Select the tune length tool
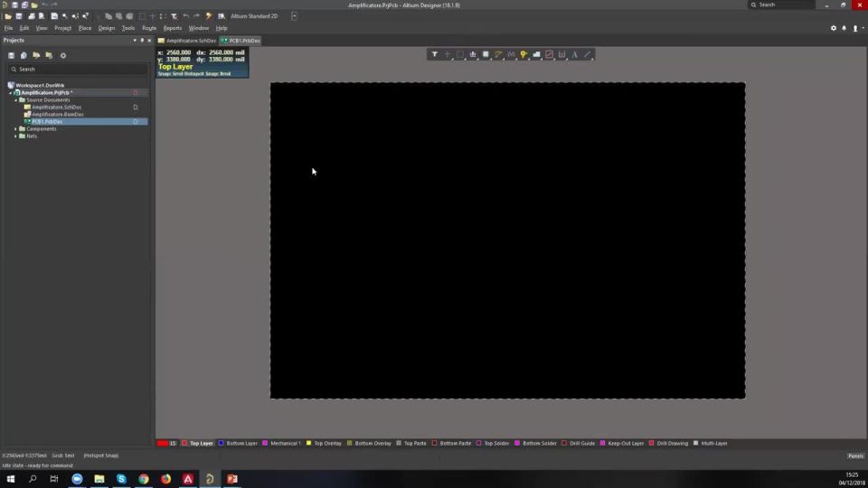 click(x=511, y=54)
